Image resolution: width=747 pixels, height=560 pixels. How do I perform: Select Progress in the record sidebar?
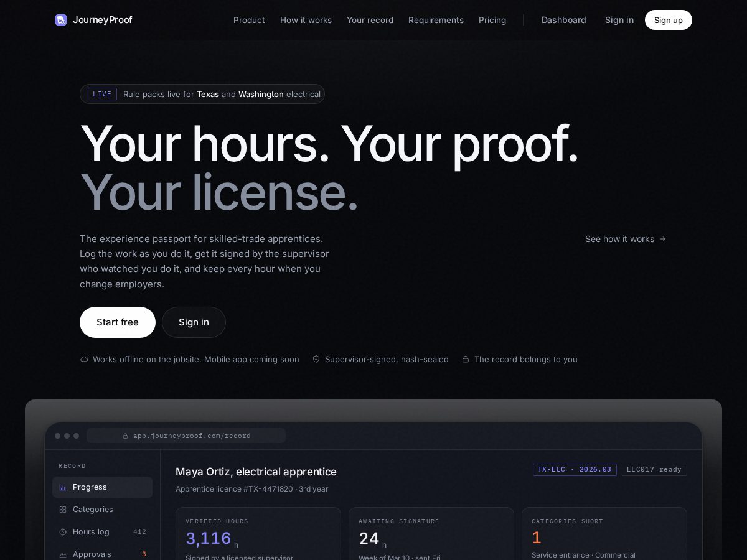tap(102, 487)
